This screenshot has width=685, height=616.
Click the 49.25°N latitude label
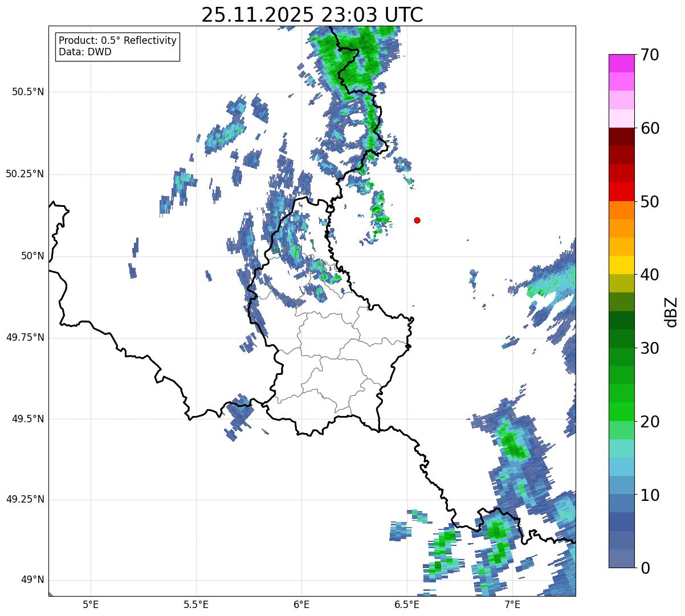(x=25, y=499)
